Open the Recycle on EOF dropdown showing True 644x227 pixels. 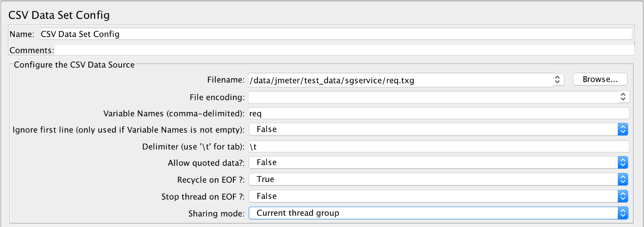click(433, 180)
